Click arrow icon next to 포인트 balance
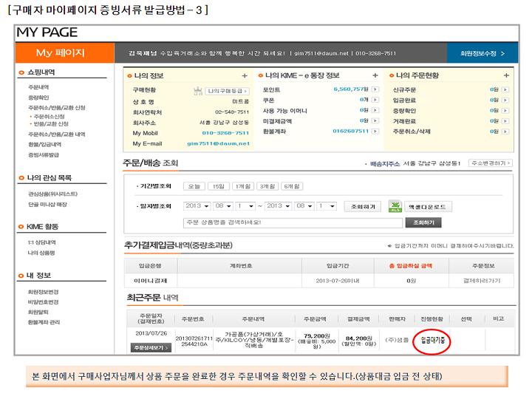This screenshot has width=532, height=399. (x=375, y=89)
